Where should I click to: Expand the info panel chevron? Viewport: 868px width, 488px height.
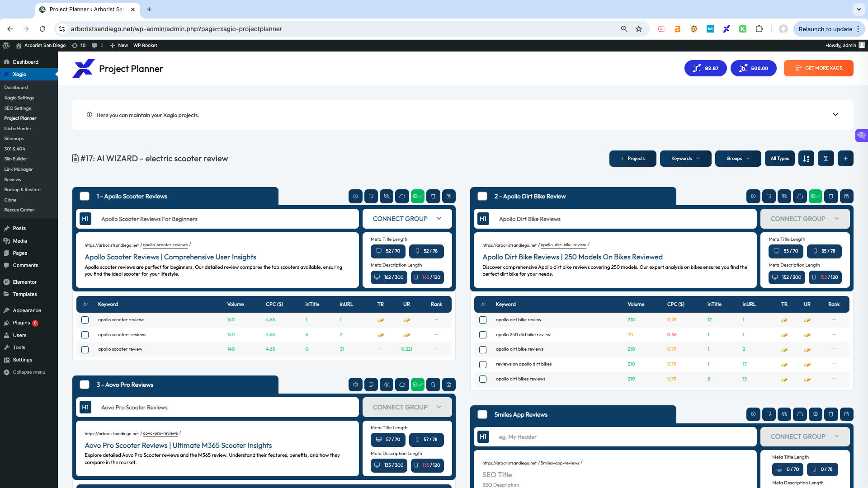835,115
